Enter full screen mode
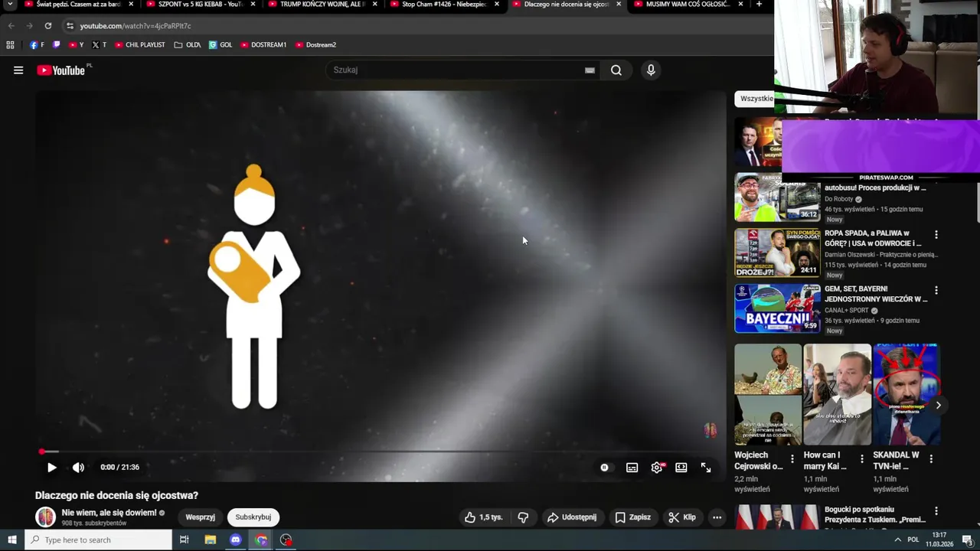This screenshot has width=980, height=551. coord(706,468)
